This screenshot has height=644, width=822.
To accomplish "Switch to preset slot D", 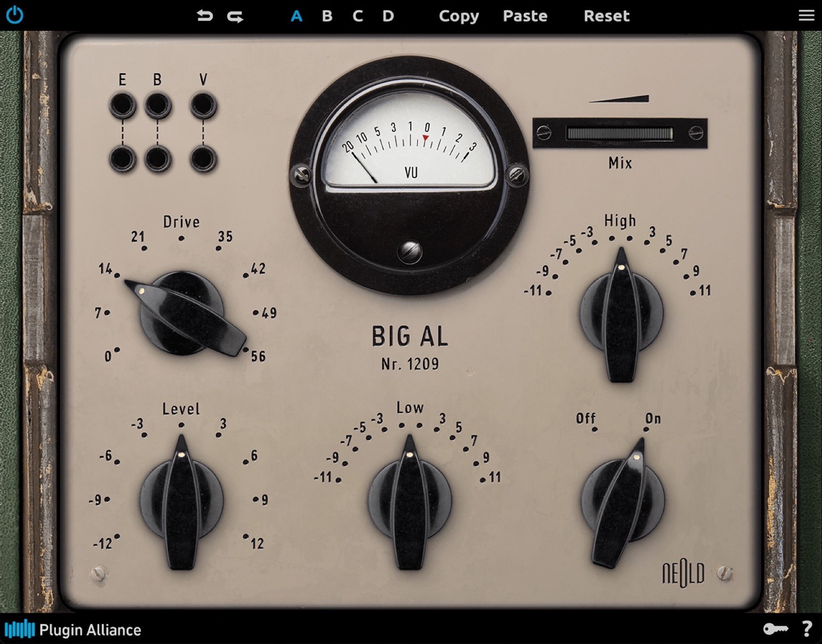I will [x=388, y=16].
